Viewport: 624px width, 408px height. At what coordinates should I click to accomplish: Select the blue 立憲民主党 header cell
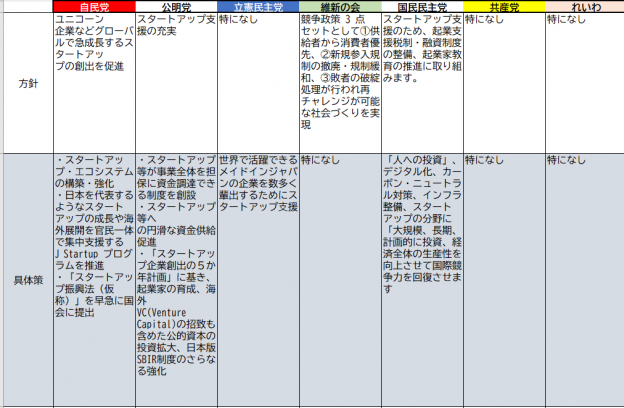click(257, 7)
